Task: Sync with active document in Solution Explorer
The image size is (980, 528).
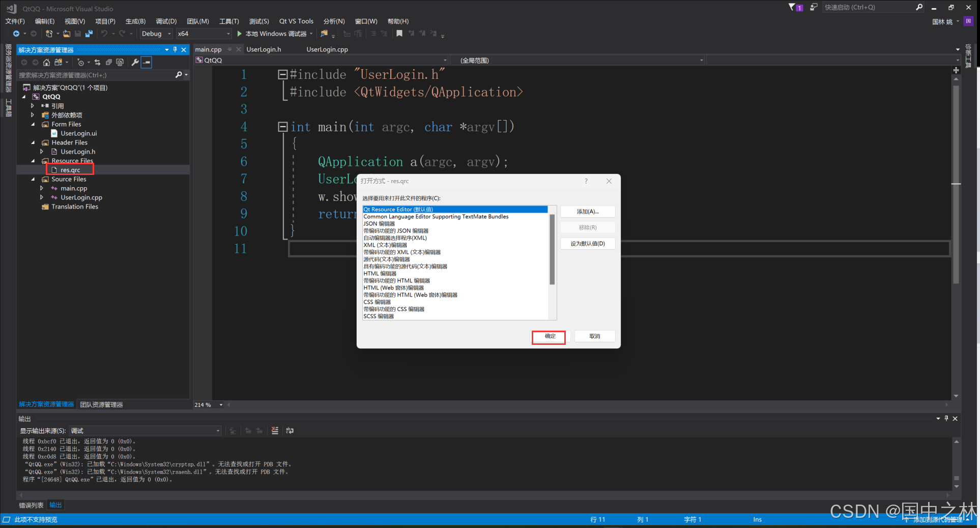Action: coord(97,62)
